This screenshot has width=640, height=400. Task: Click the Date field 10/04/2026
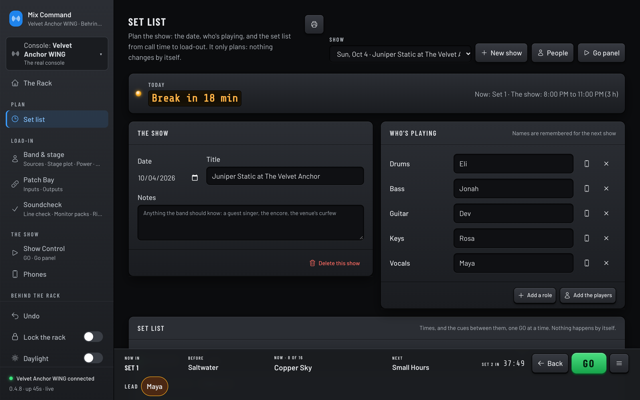(168, 178)
